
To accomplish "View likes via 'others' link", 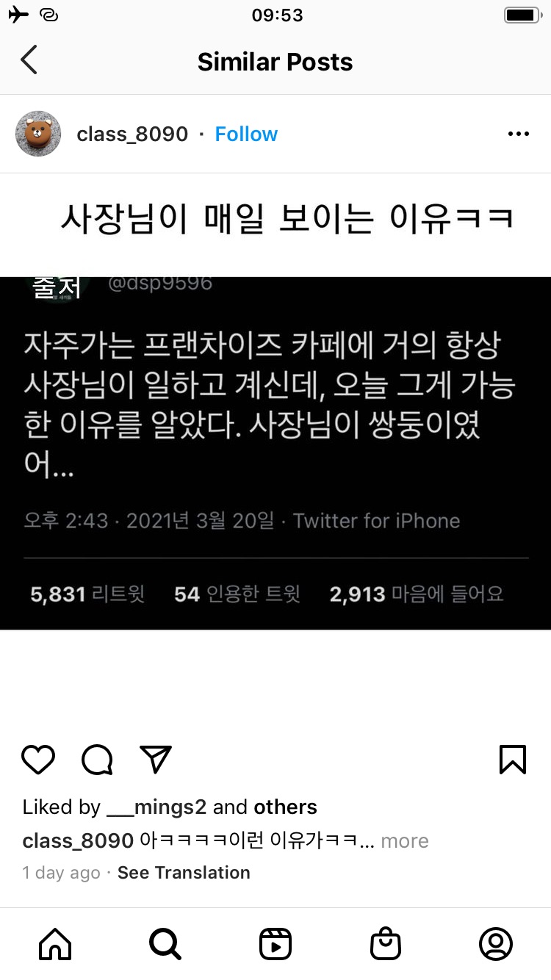I will pos(285,807).
